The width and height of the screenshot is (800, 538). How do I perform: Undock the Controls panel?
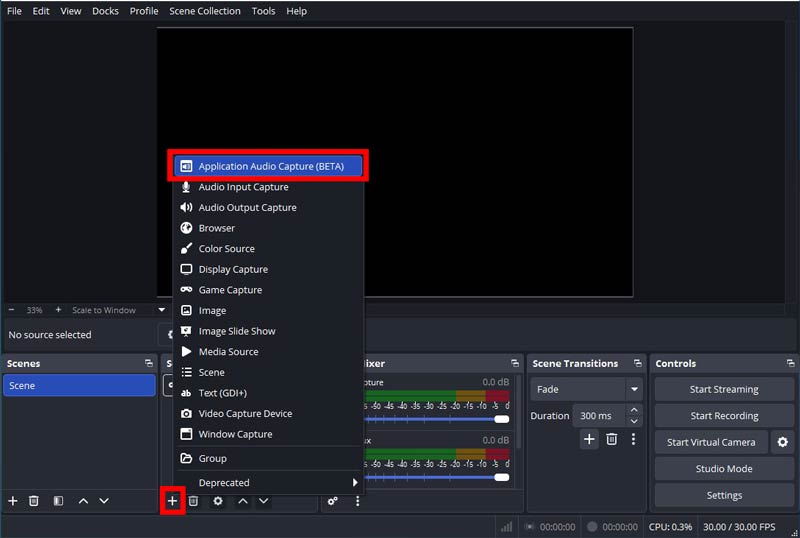click(790, 363)
